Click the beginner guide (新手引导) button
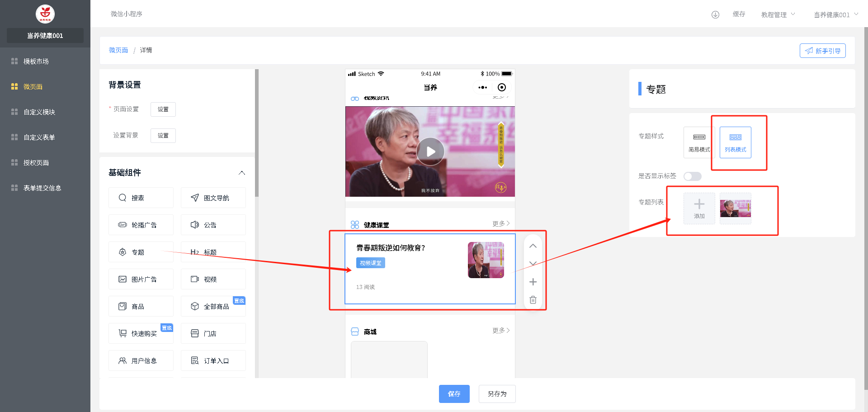This screenshot has height=412, width=868. coord(822,51)
